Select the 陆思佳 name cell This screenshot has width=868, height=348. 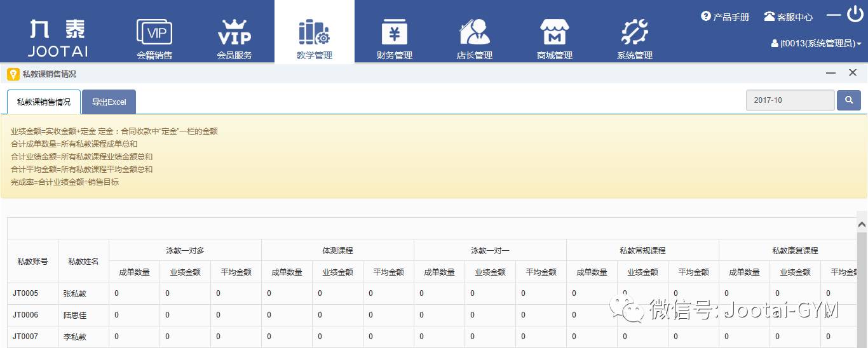83,315
